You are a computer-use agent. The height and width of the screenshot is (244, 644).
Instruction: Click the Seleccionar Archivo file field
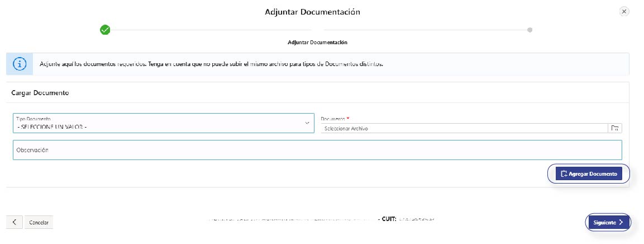click(x=464, y=128)
